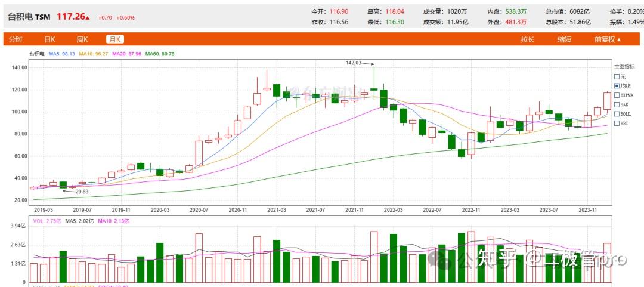Image resolution: width=644 pixels, height=287 pixels.
Task: Click the 3.94亿 volume axis label
Action: 19,226
